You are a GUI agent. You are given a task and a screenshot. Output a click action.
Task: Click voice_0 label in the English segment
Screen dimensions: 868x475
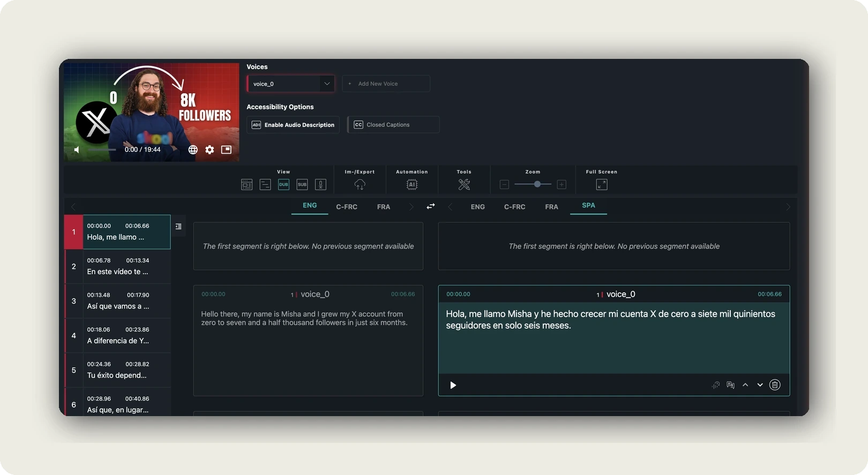pyautogui.click(x=315, y=294)
